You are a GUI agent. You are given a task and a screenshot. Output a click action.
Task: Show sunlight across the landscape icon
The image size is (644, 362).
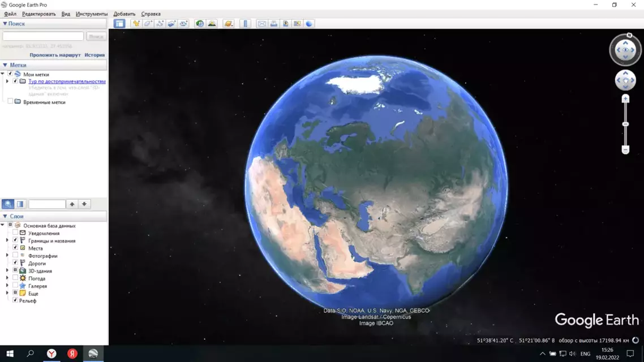click(x=212, y=23)
